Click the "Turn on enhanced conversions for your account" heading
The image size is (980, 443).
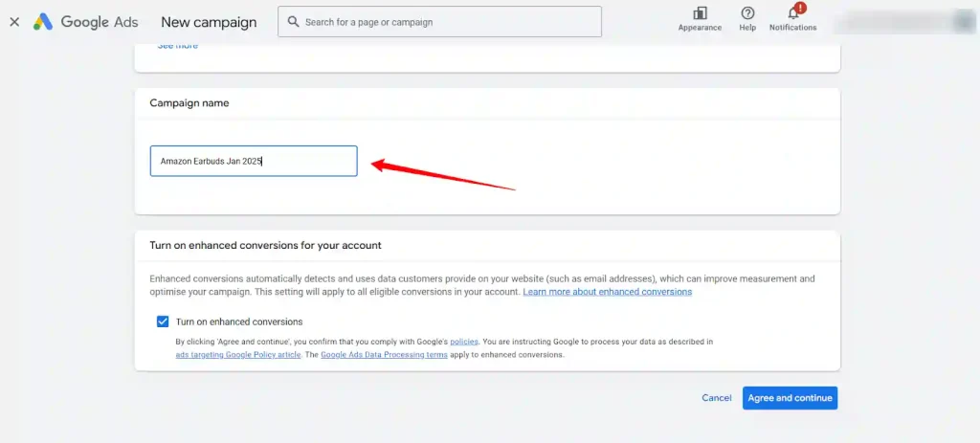(266, 246)
